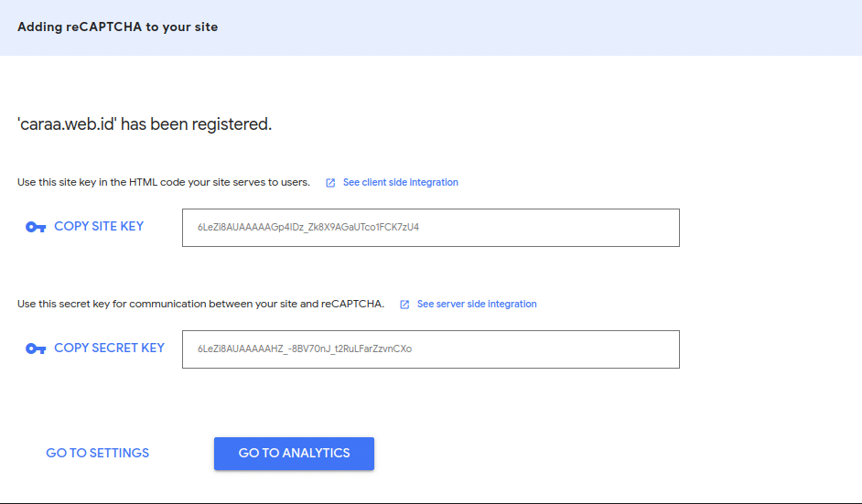The width and height of the screenshot is (862, 504).
Task: Click external-link icon next to server side integration
Action: pos(404,305)
